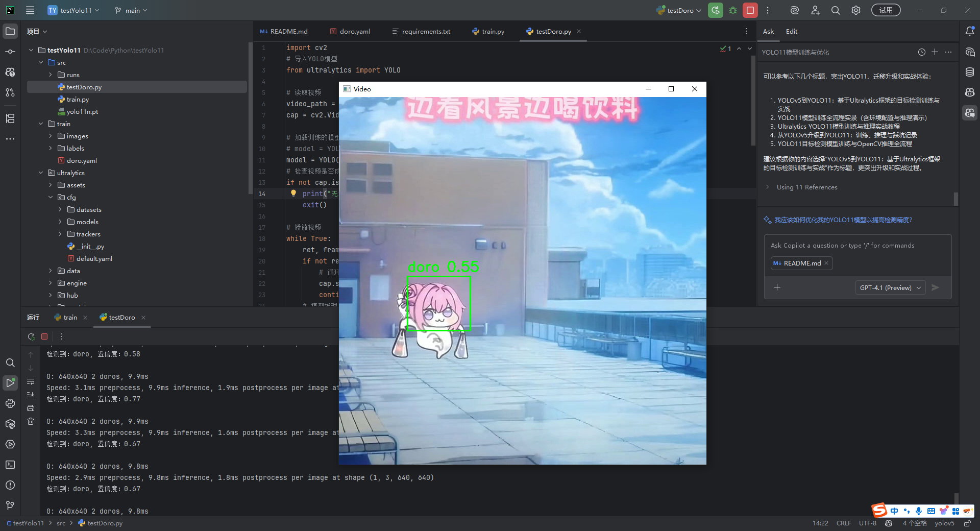Open the Git tool window
Viewport: 980px width, 531px height.
10,505
